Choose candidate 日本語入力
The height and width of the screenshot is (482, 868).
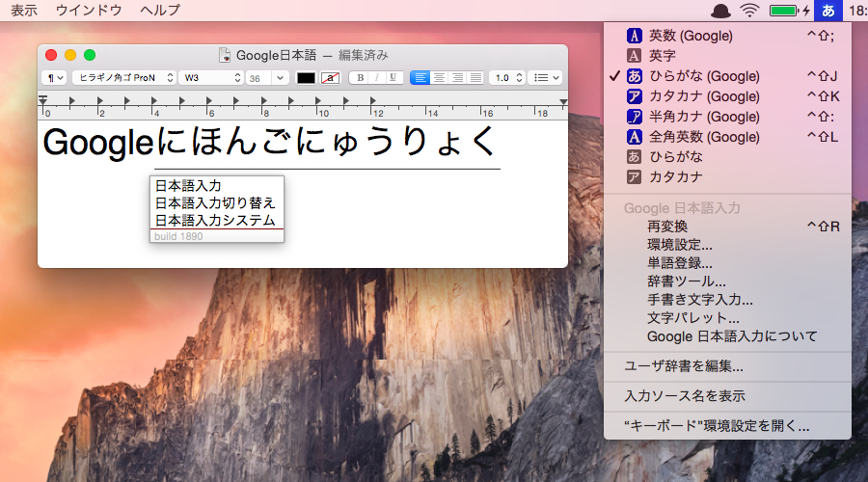tap(216, 186)
